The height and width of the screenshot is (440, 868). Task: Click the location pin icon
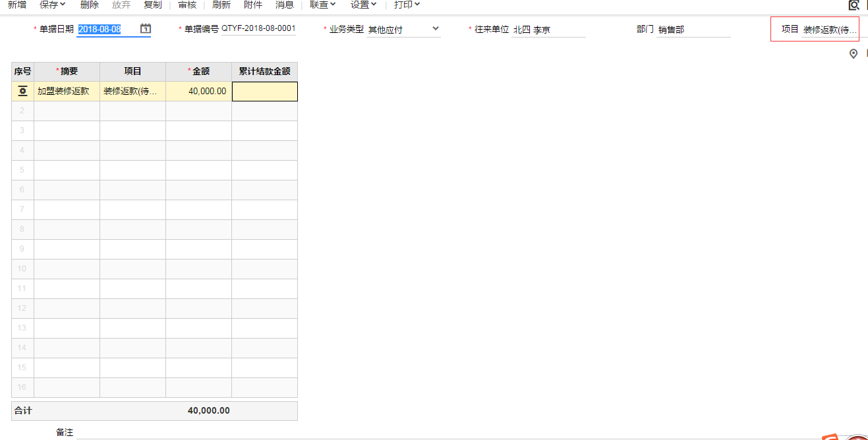click(854, 54)
